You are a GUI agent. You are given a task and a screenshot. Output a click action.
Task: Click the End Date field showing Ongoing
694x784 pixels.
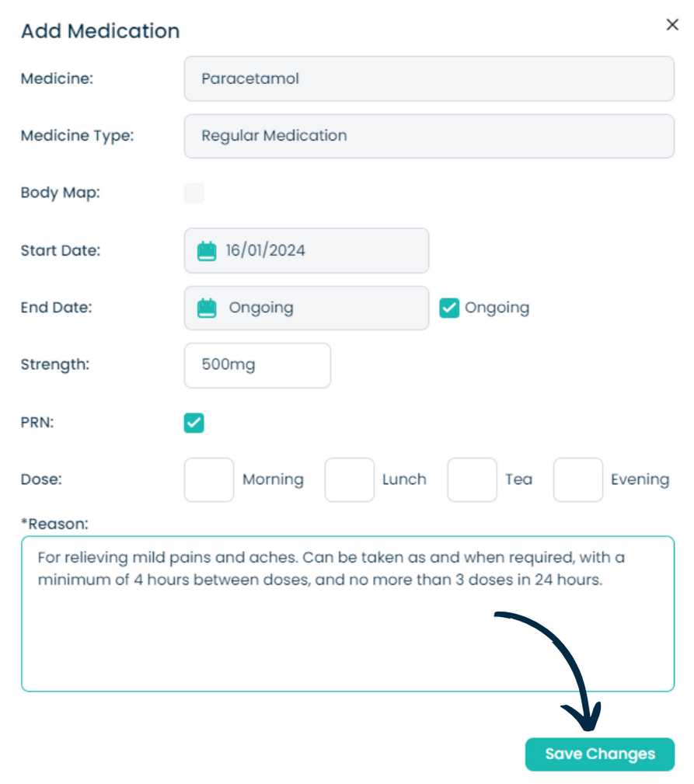click(306, 308)
